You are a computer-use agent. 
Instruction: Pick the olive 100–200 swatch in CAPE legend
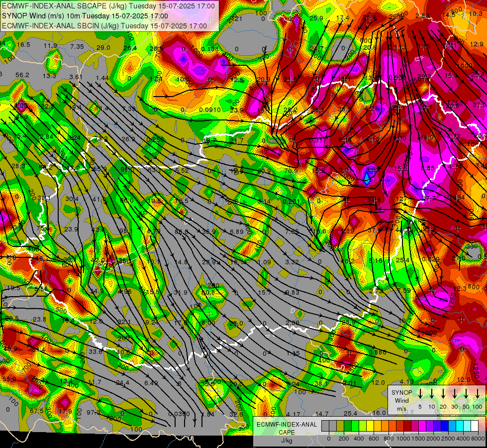coord(340,426)
